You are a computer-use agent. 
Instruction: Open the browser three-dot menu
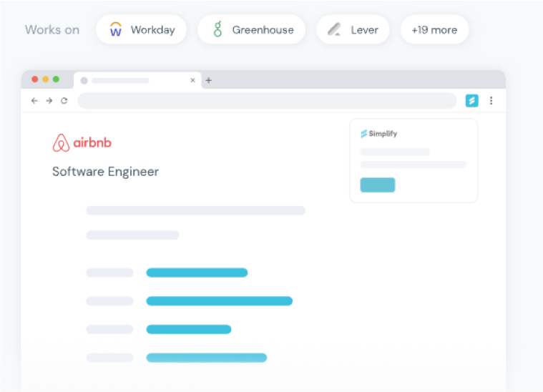(491, 101)
